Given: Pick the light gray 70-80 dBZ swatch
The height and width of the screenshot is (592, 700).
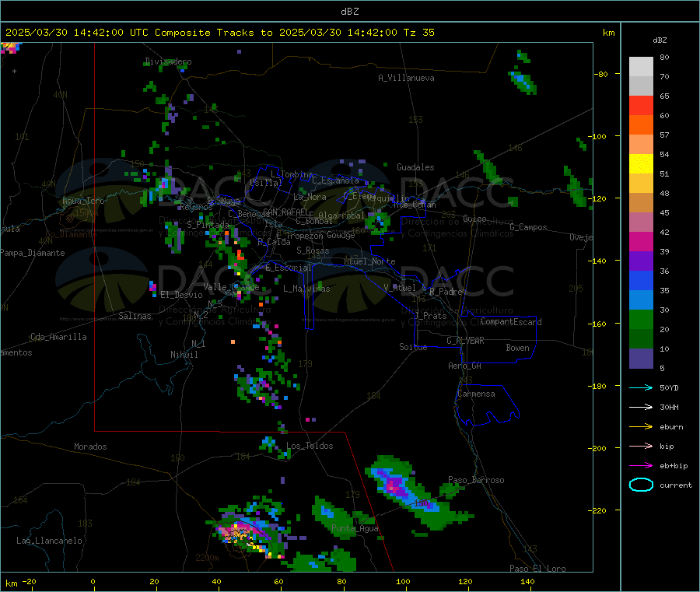Looking at the screenshot, I should coord(641,67).
